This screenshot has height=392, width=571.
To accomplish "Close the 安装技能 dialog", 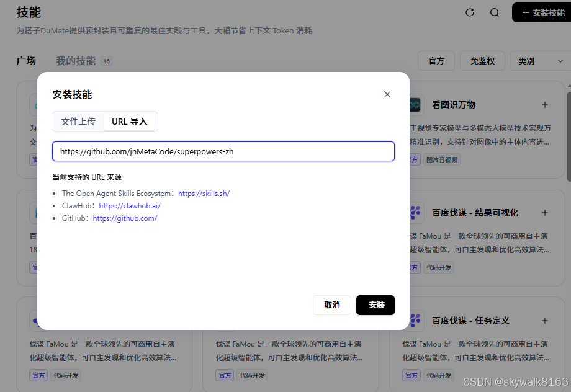I will (x=387, y=94).
